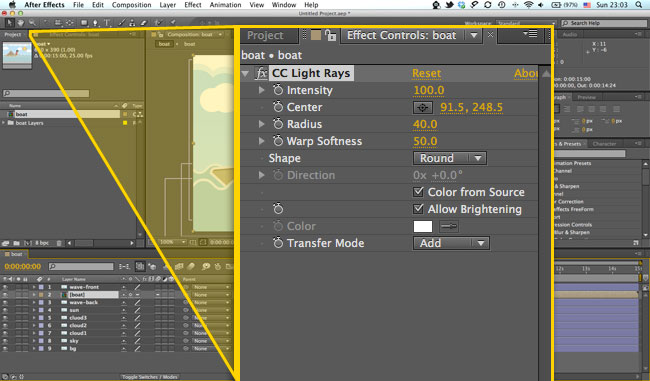Switch to the Project tab in enlarged panel
The image size is (650, 381).
point(265,36)
